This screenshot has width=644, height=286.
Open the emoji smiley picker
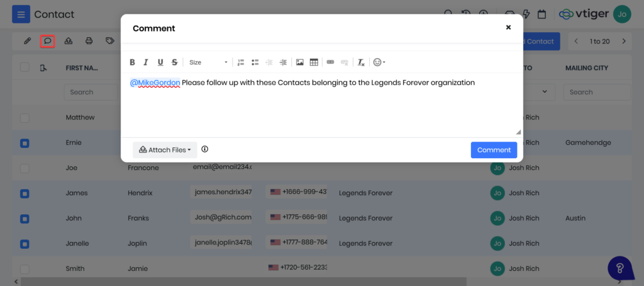[379, 62]
